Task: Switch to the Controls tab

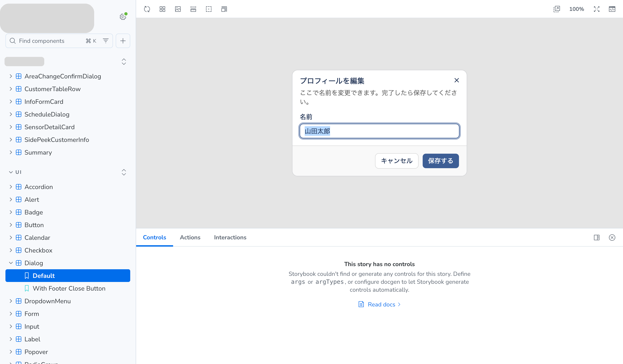Action: (x=155, y=237)
